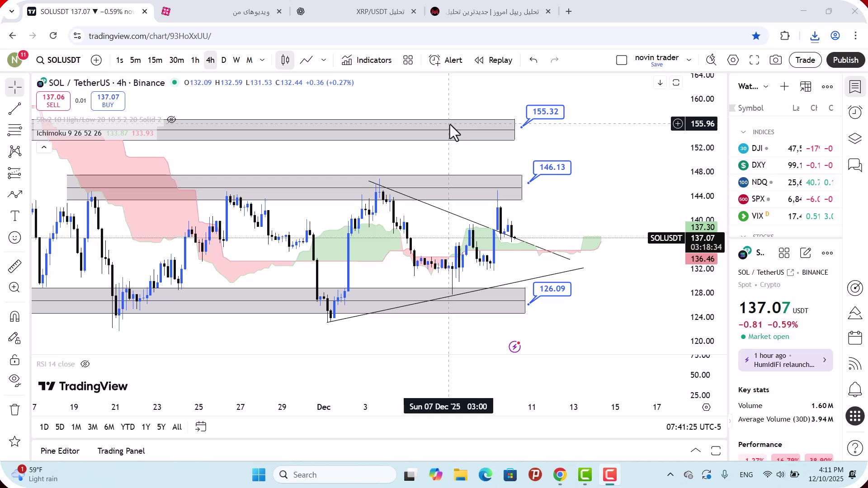Activate the zoom in tool

pos(15,287)
